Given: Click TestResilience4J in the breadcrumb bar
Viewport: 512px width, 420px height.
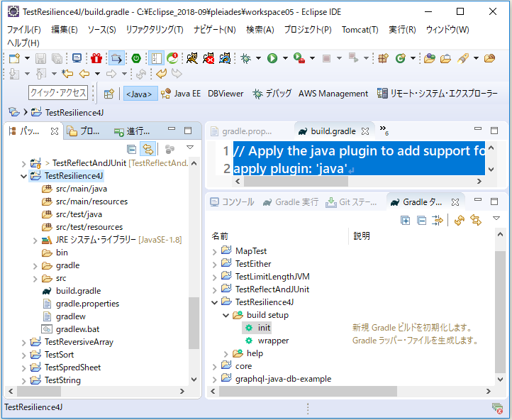Looking at the screenshot, I should (x=74, y=113).
